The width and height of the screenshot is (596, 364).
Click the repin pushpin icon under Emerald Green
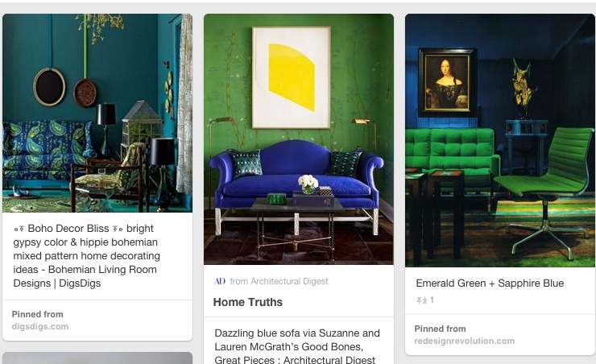(421, 300)
